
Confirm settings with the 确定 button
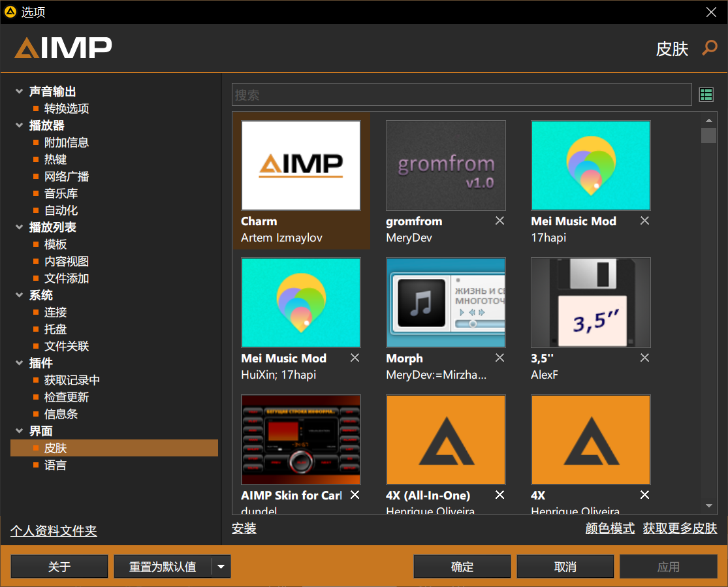point(462,567)
